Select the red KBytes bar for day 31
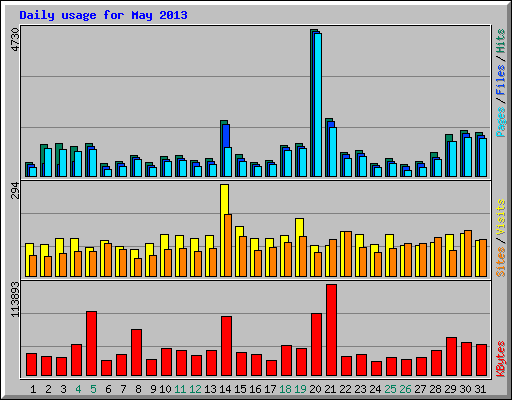Screen dimensions: 512x400 coord(482,360)
